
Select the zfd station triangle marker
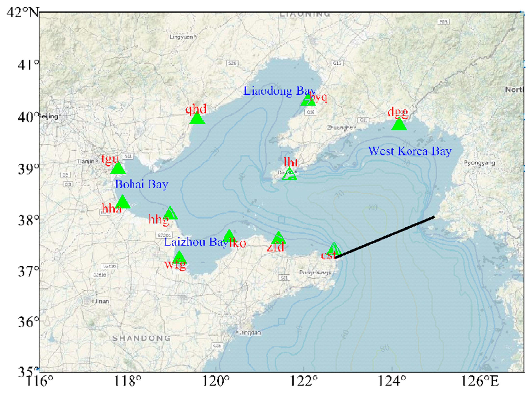point(278,239)
